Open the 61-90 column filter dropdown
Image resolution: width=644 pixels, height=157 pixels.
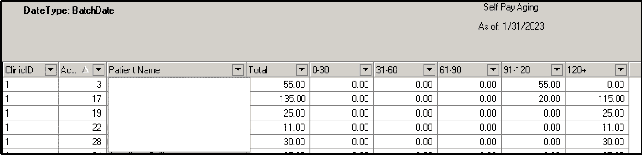pos(493,70)
